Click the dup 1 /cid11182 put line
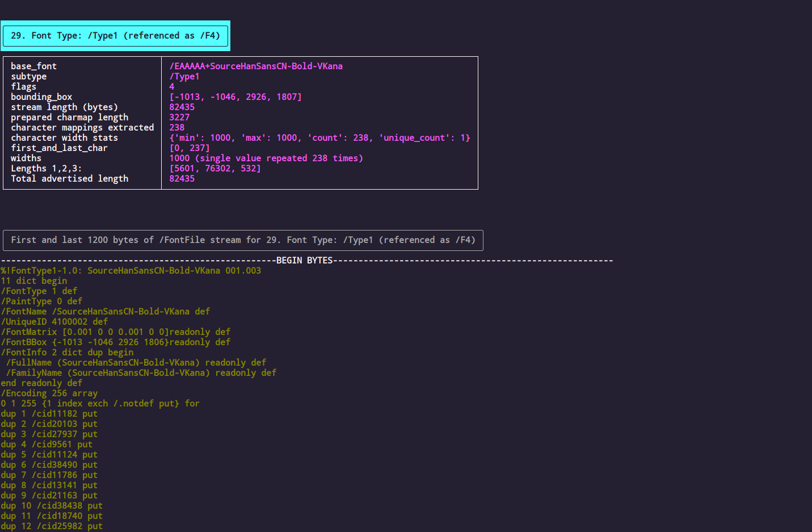Screen dimensions: 812x532 [x=49, y=413]
